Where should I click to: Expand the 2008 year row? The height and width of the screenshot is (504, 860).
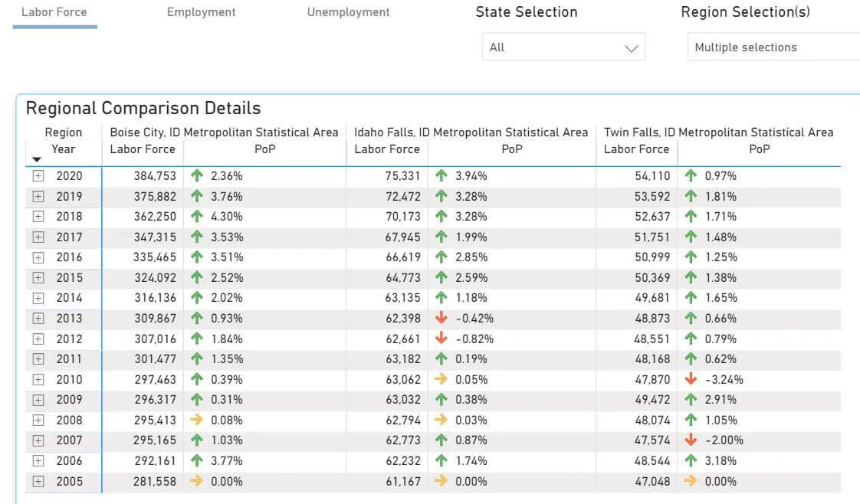pyautogui.click(x=38, y=421)
